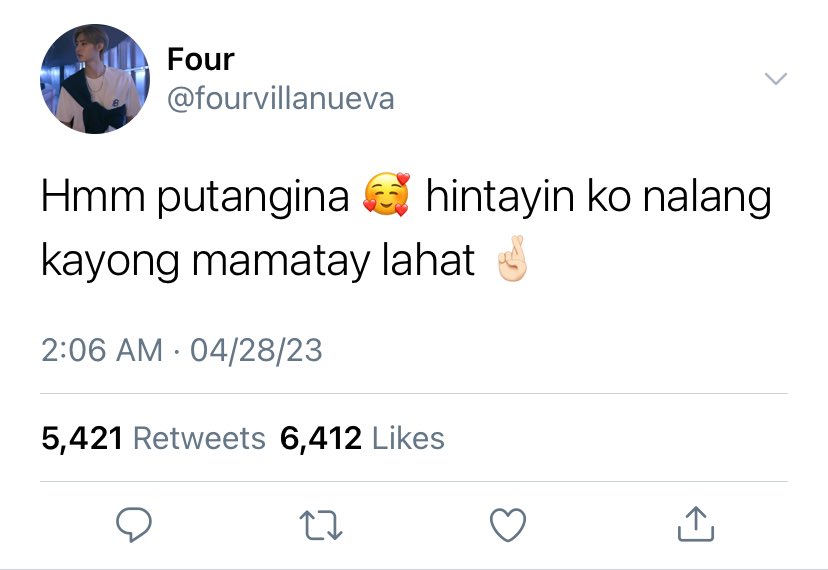The image size is (828, 570).
Task: Open Four's profile picture
Action: tap(95, 79)
